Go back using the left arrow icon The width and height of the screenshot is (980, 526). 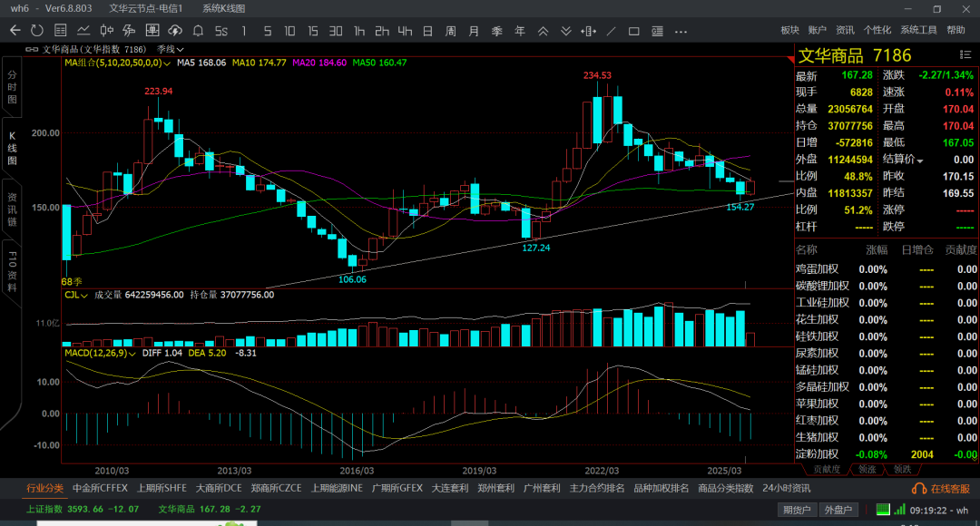tap(15, 31)
